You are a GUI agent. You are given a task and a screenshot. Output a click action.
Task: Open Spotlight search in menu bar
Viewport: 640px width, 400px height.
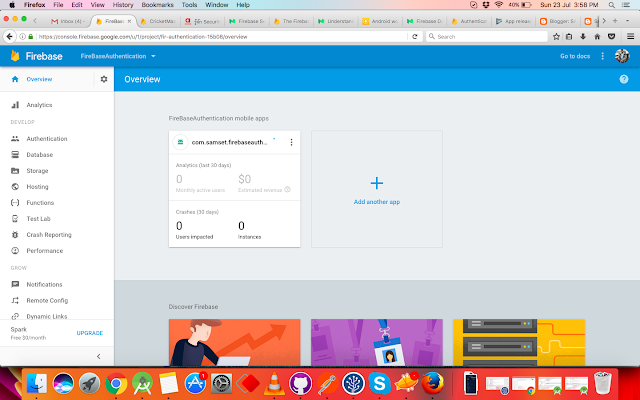611,5
